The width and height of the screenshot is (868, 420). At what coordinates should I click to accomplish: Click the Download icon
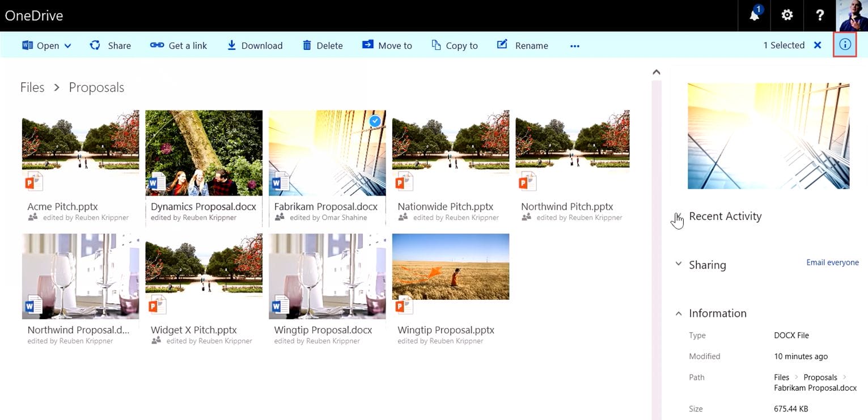click(x=231, y=45)
